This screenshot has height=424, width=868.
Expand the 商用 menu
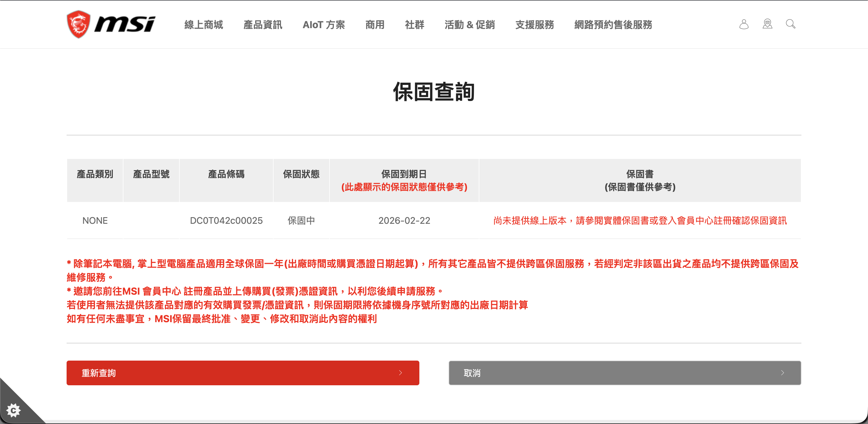tap(375, 25)
